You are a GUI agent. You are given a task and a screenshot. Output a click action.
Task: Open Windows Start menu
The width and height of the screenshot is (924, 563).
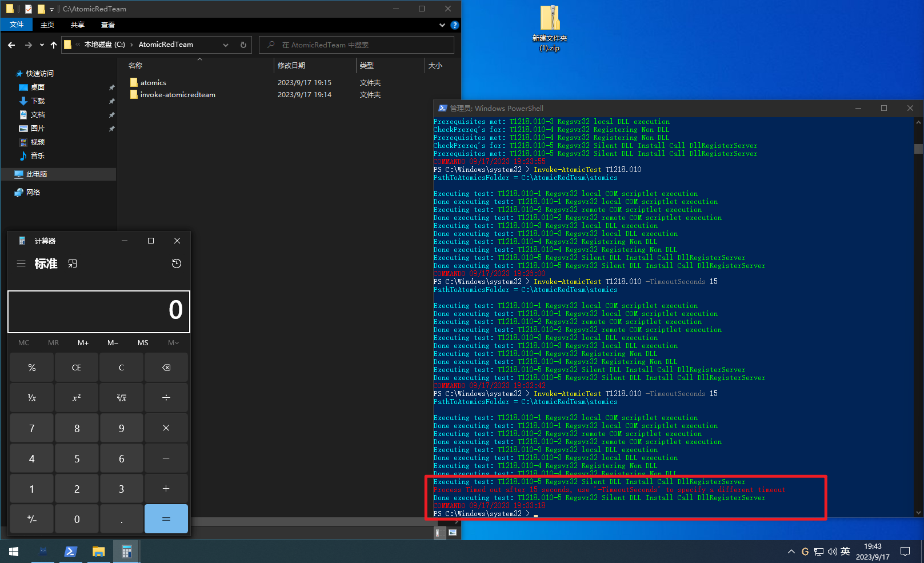[x=14, y=552]
